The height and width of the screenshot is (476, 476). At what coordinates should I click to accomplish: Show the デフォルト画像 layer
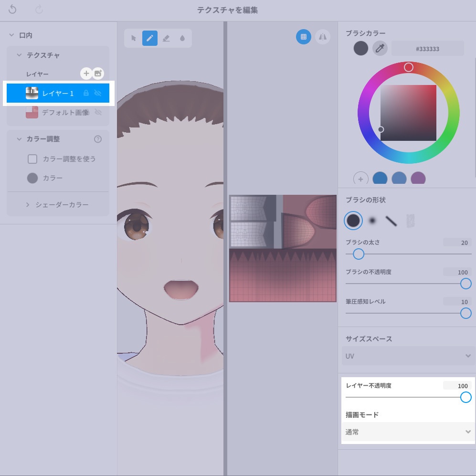point(98,112)
